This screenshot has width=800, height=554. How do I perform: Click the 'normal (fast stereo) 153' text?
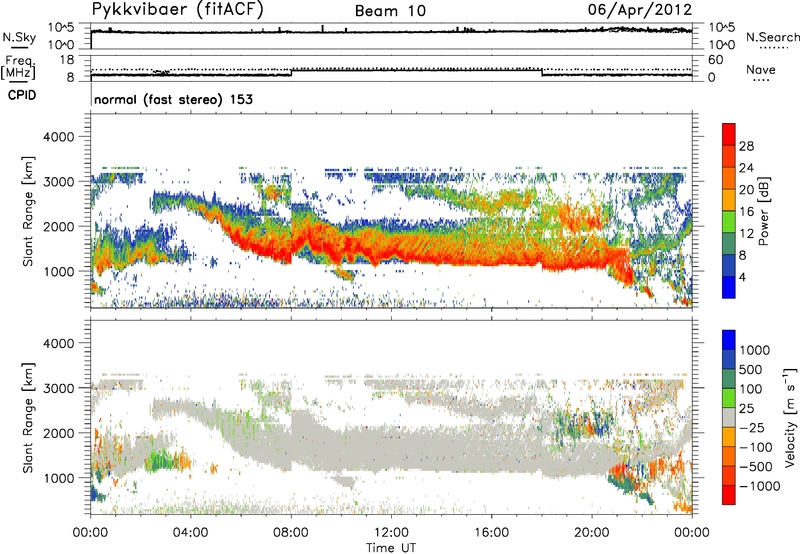coord(173,99)
